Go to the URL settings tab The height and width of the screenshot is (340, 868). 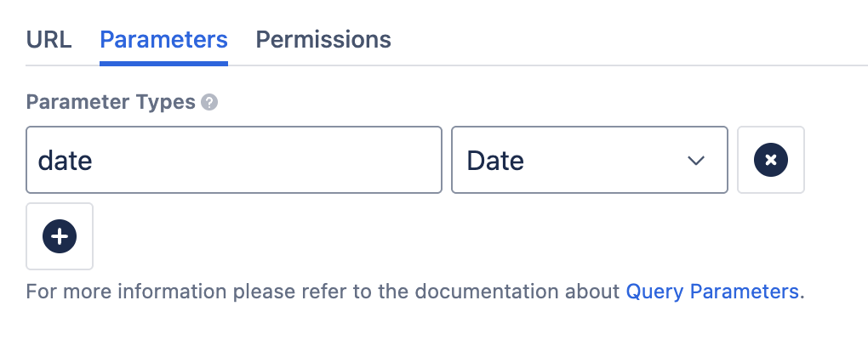tap(49, 40)
